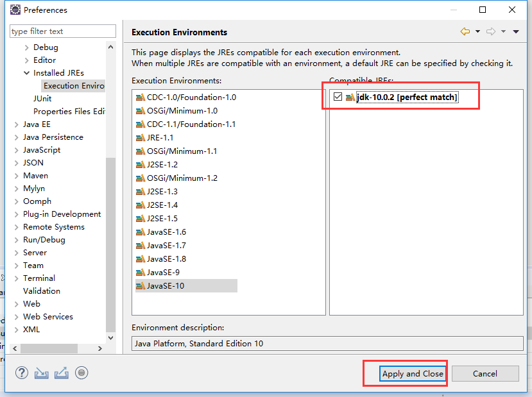Click the Import preferences icon

(42, 373)
